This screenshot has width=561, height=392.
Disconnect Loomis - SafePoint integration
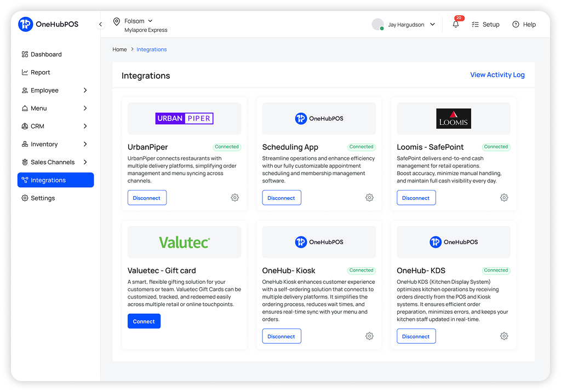click(416, 198)
